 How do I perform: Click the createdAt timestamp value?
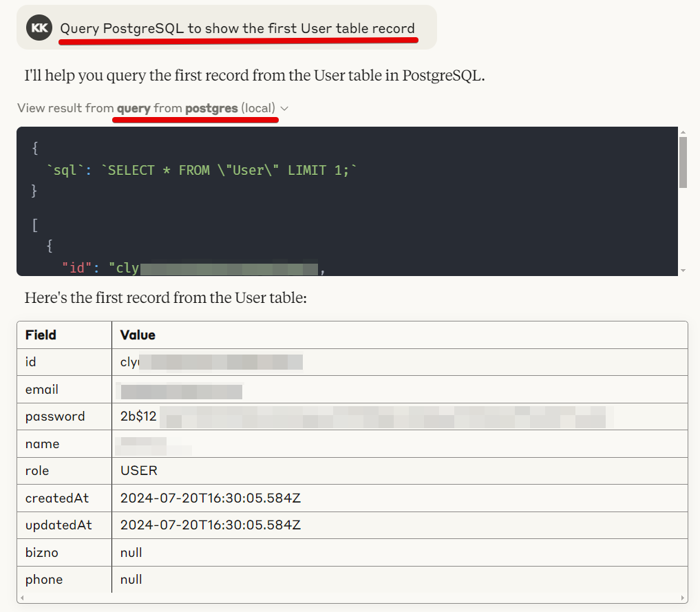point(210,498)
